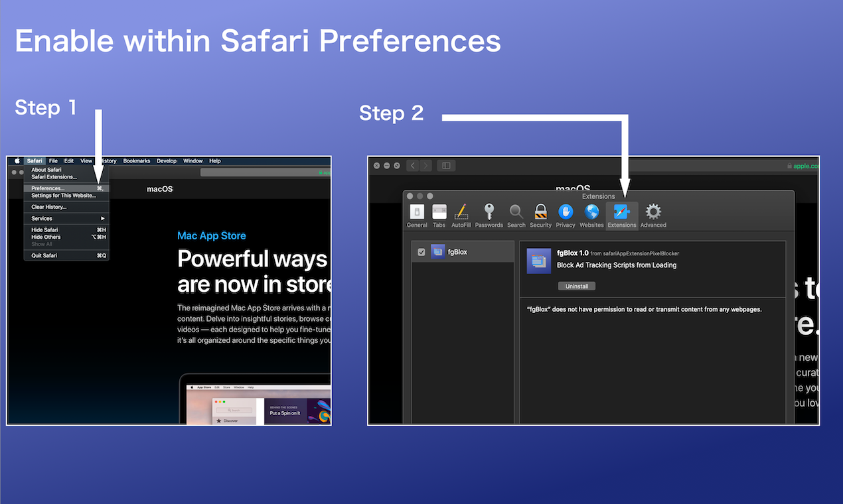Open Websites pane with globe icon
This screenshot has width=843, height=504.
pos(591,216)
